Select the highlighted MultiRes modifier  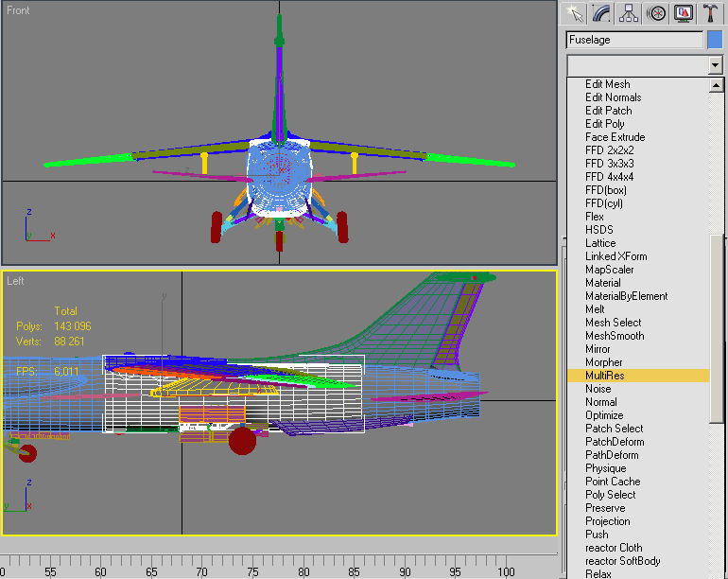[638, 376]
